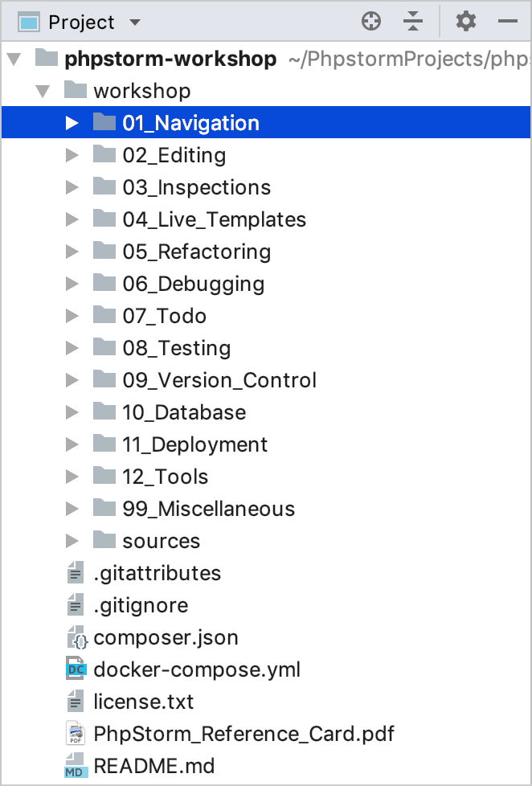This screenshot has height=786, width=532.
Task: Select the license.txt file
Action: (x=266, y=702)
